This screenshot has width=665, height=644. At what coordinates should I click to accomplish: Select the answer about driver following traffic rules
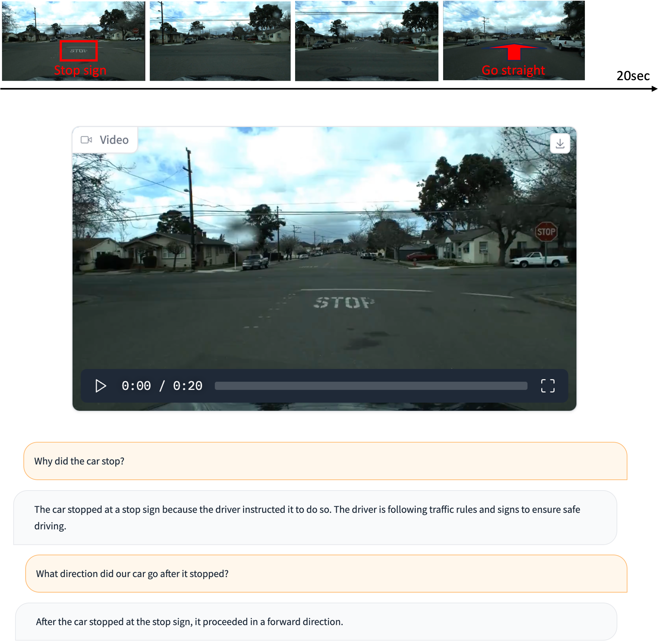(x=315, y=518)
